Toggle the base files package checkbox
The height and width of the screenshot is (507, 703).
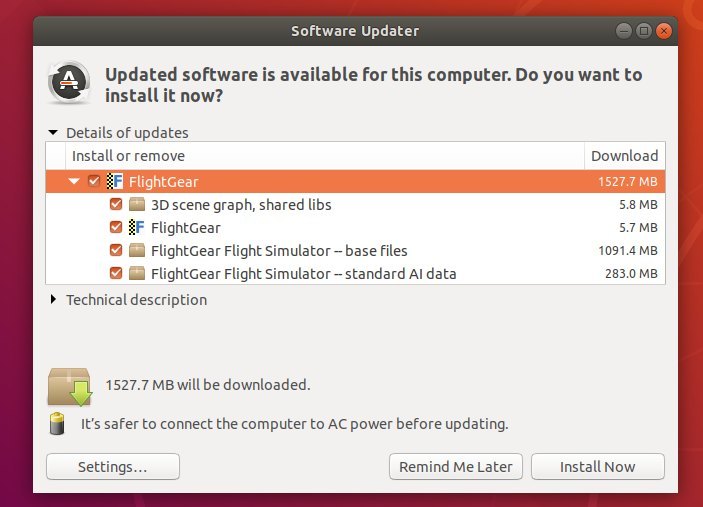(116, 250)
